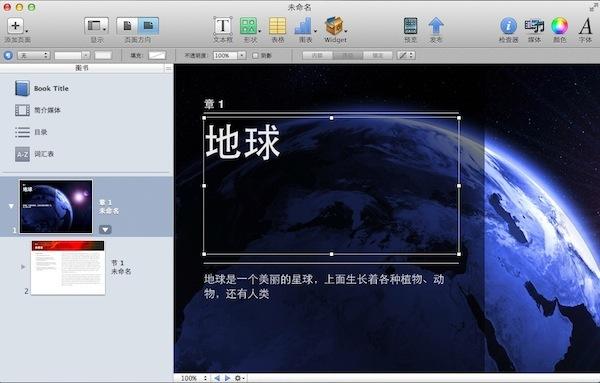Switch to portrait page orientation
This screenshot has width=600, height=383.
click(127, 26)
